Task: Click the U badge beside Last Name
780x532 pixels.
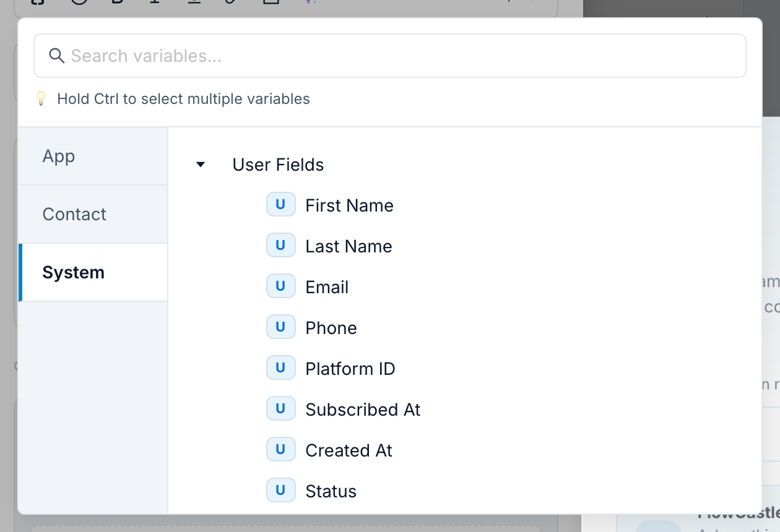Action: [x=280, y=246]
